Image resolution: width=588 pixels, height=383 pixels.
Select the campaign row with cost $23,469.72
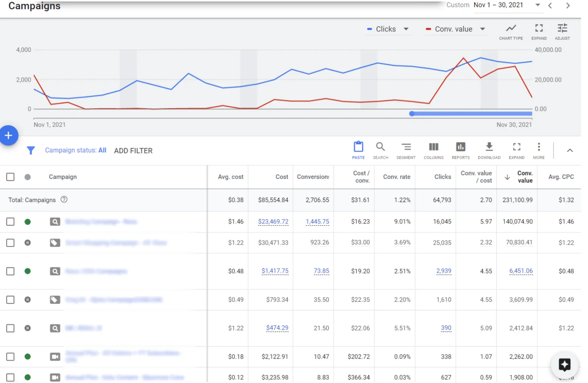10,222
